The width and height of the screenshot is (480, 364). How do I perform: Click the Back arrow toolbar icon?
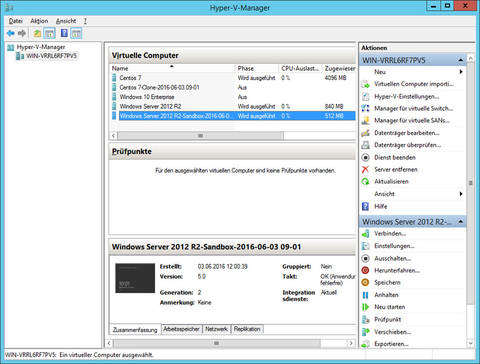(x=11, y=33)
